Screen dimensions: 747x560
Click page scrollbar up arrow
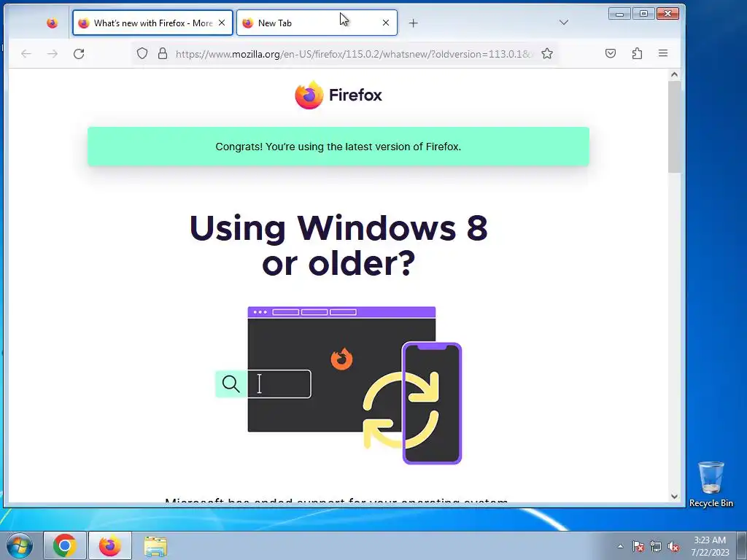[x=674, y=74]
